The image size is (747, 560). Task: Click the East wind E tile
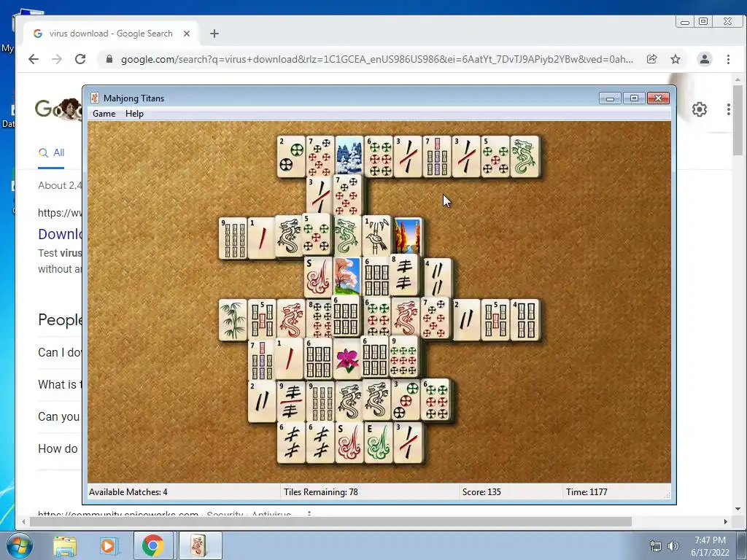pos(379,443)
